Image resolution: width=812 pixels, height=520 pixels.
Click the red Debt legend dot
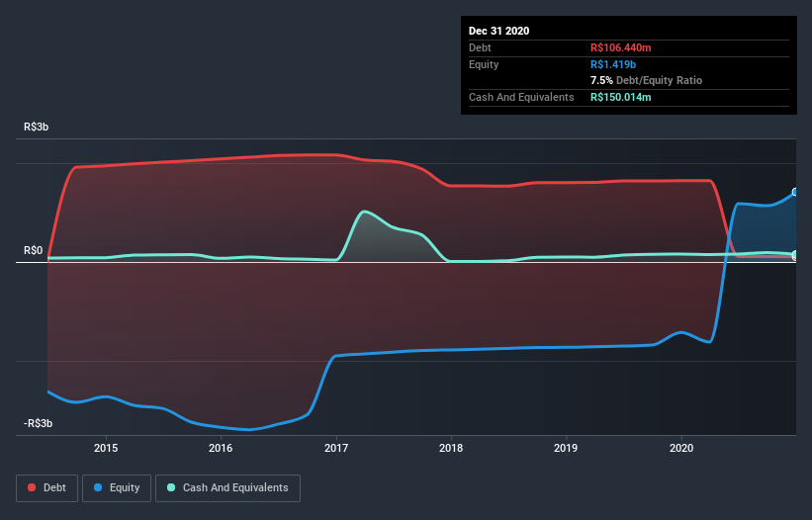[32, 487]
